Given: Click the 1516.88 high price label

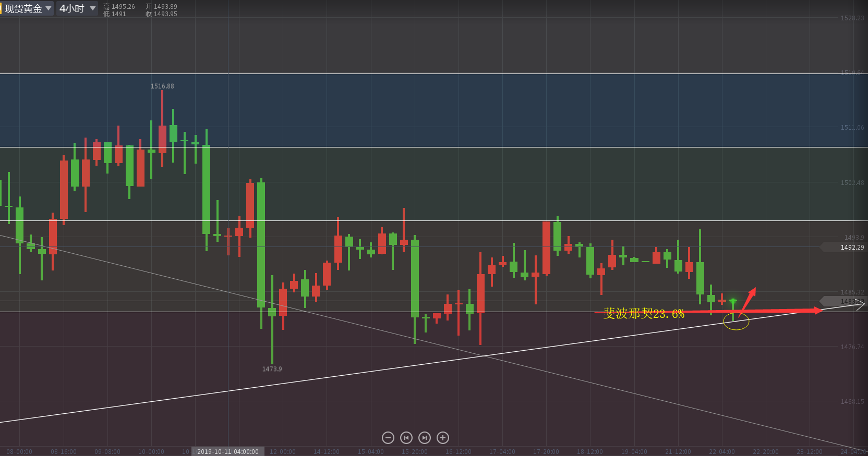Looking at the screenshot, I should point(162,87).
